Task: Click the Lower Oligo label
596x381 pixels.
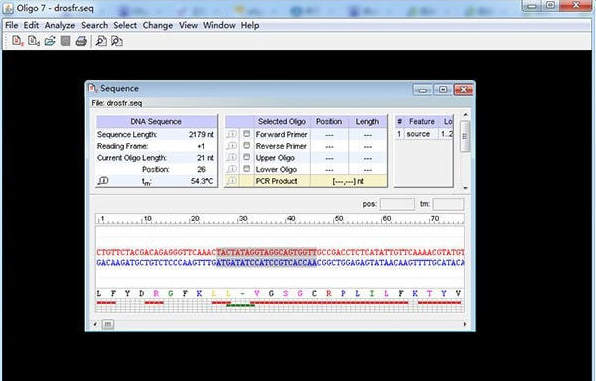Action: pyautogui.click(x=276, y=170)
